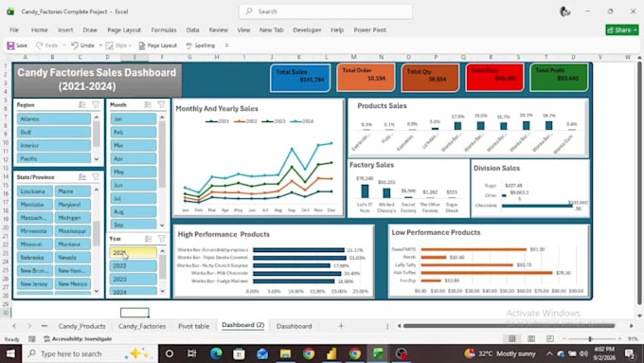Click the Redo arrow icon
This screenshot has height=363, width=644.
click(40, 45)
